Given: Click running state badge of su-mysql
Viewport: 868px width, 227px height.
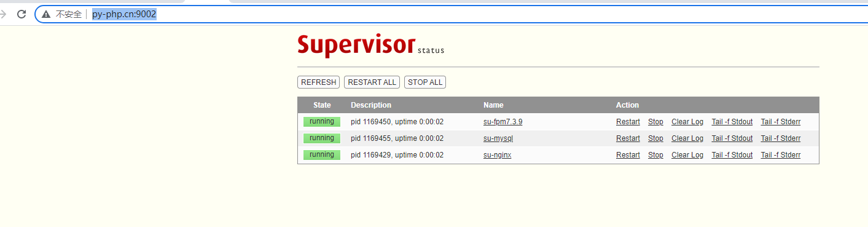Looking at the screenshot, I should (322, 138).
